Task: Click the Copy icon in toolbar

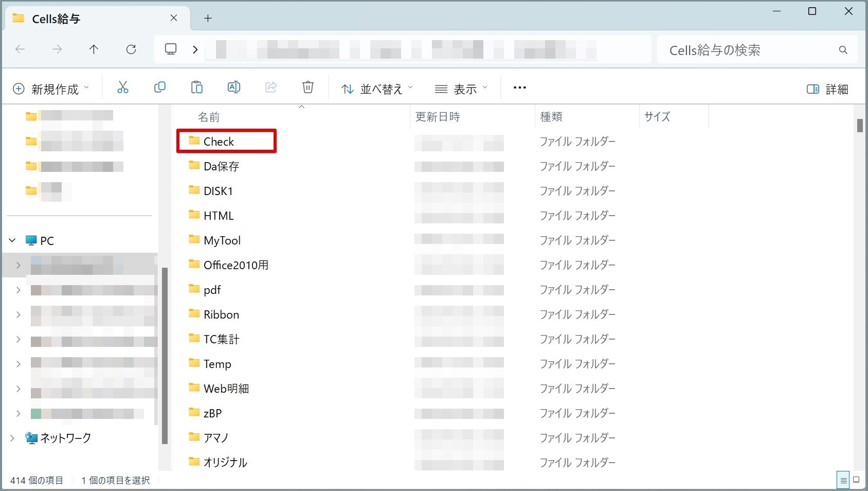Action: 160,87
